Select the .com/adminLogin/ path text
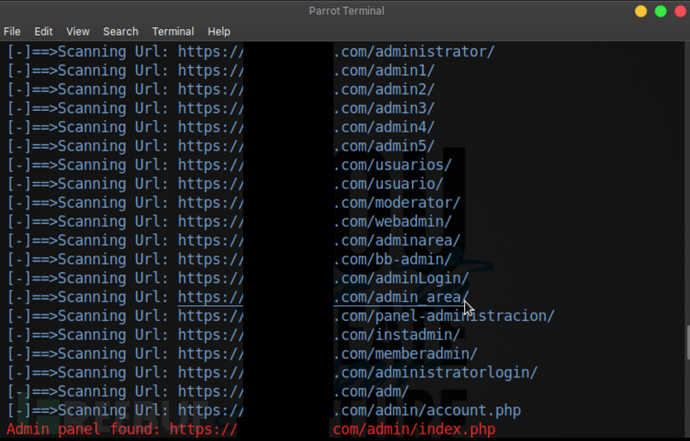 point(401,278)
